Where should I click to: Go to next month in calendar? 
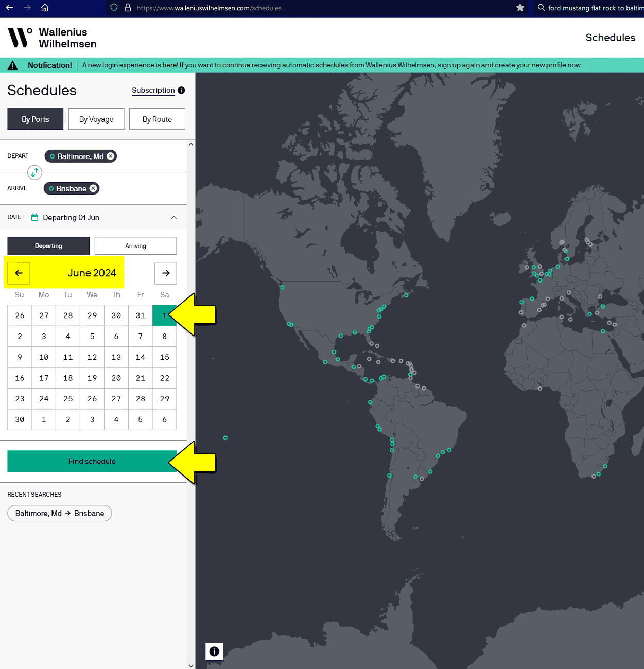(x=166, y=273)
